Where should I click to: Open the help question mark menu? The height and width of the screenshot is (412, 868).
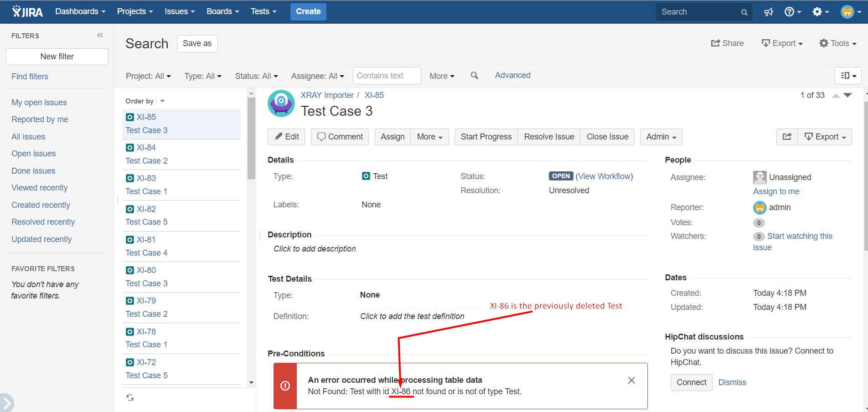point(792,12)
